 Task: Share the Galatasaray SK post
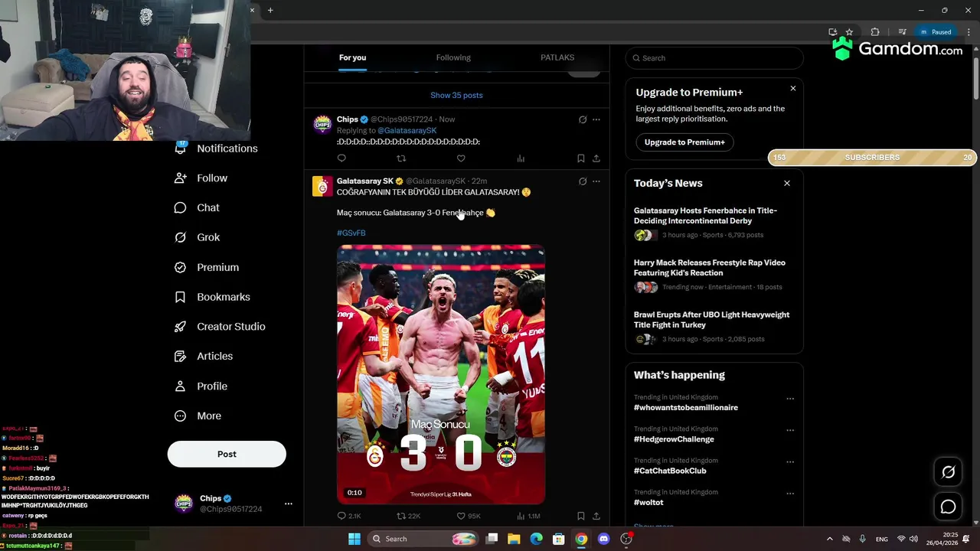[x=596, y=517]
